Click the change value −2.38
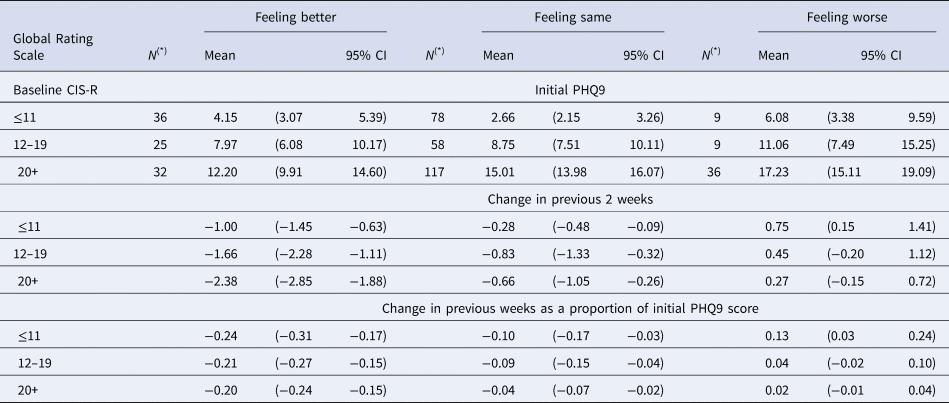The width and height of the screenshot is (949, 403). tap(220, 280)
